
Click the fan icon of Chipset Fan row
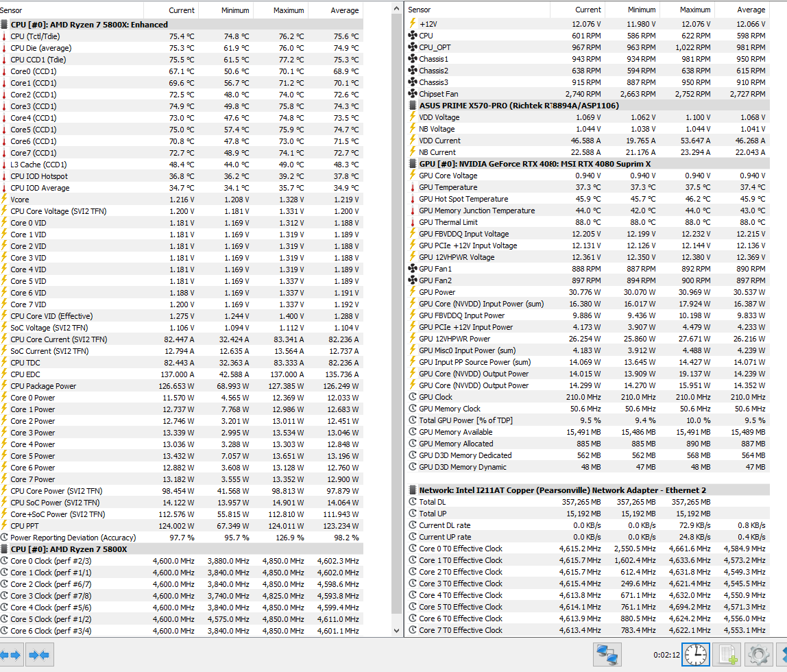click(413, 94)
